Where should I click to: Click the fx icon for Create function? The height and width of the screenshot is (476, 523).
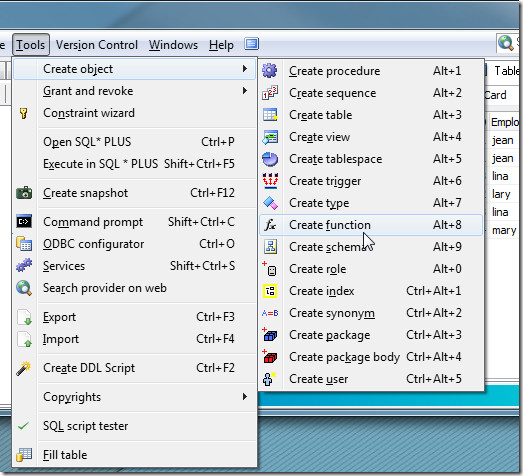(x=270, y=225)
